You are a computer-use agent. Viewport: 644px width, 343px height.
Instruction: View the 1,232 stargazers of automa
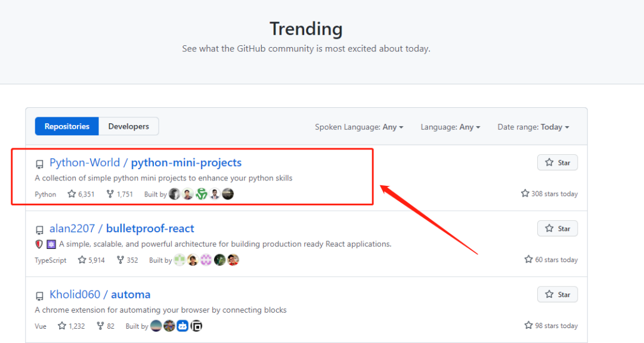[71, 326]
